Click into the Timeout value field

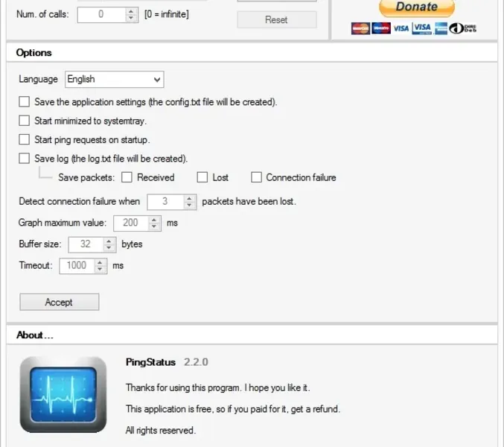(x=77, y=266)
